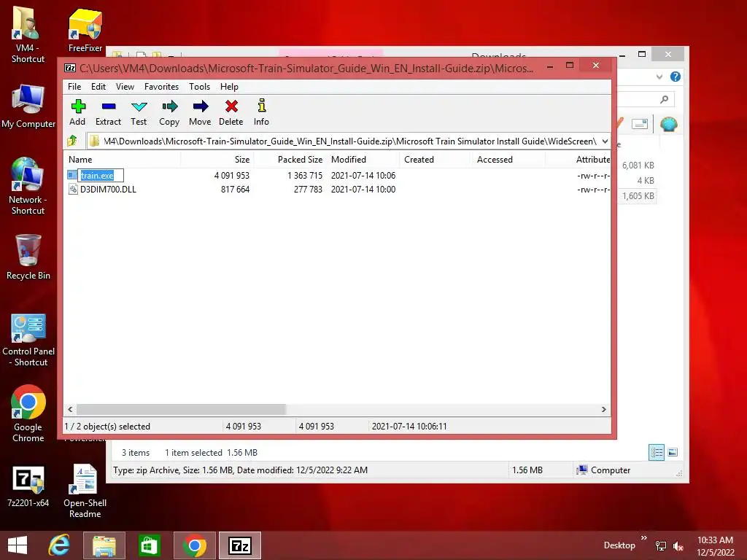Go up one folder level icon
747x560 pixels.
(72, 141)
